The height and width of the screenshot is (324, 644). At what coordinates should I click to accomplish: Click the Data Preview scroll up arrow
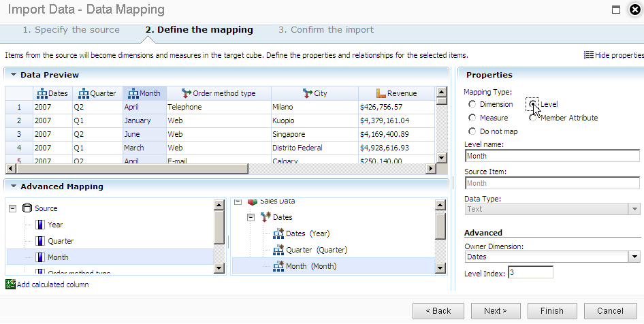coord(442,91)
